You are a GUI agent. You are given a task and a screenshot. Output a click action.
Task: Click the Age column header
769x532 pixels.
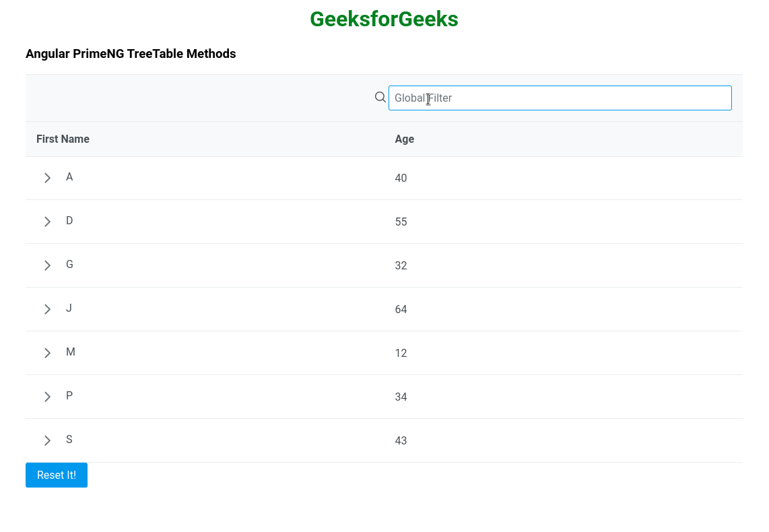tap(404, 139)
